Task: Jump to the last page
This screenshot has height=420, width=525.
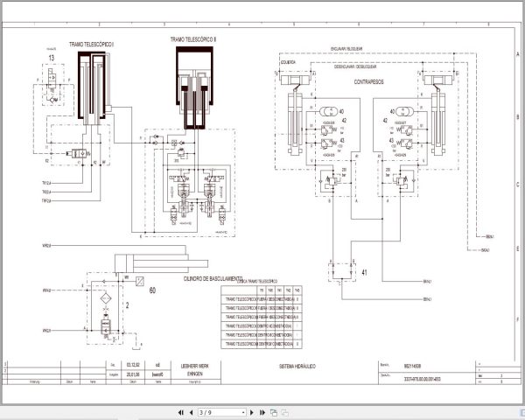Action: click(x=262, y=413)
